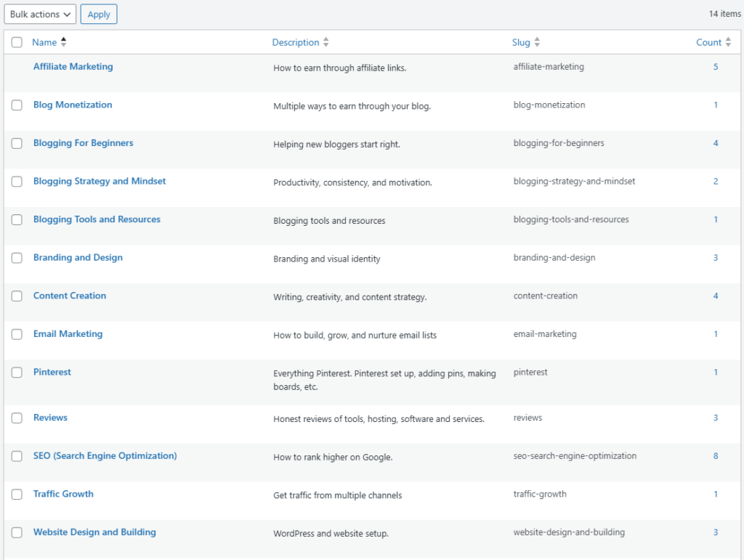Select the Reviews row checkbox

[x=17, y=418]
